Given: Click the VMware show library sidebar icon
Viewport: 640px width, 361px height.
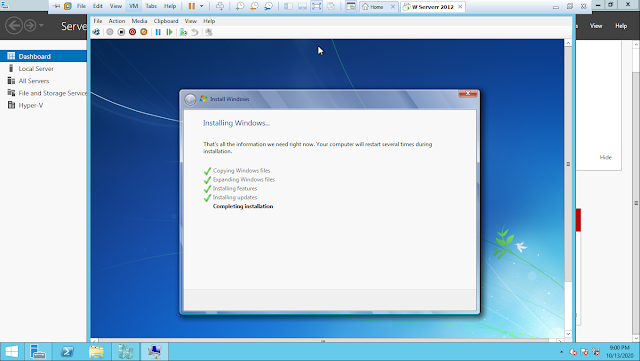Looking at the screenshot, I should click(288, 6).
